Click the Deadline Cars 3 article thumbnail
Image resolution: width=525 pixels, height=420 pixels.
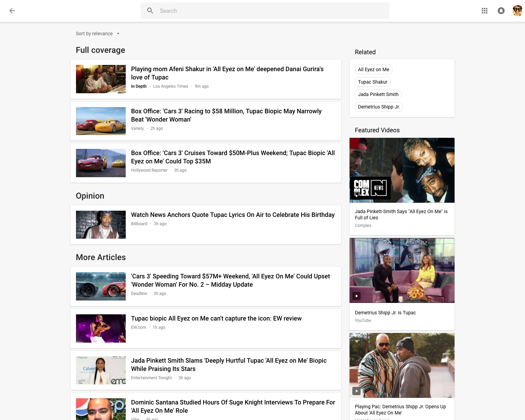pyautogui.click(x=101, y=286)
